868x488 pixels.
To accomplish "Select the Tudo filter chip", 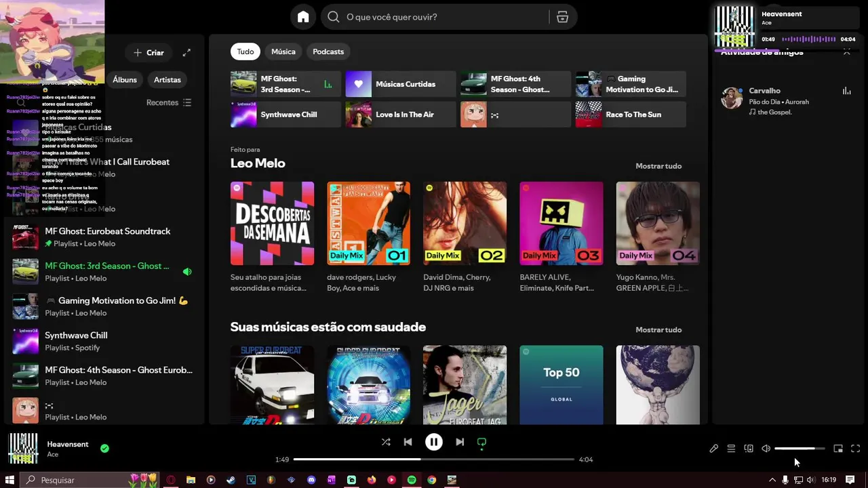I will tap(245, 52).
